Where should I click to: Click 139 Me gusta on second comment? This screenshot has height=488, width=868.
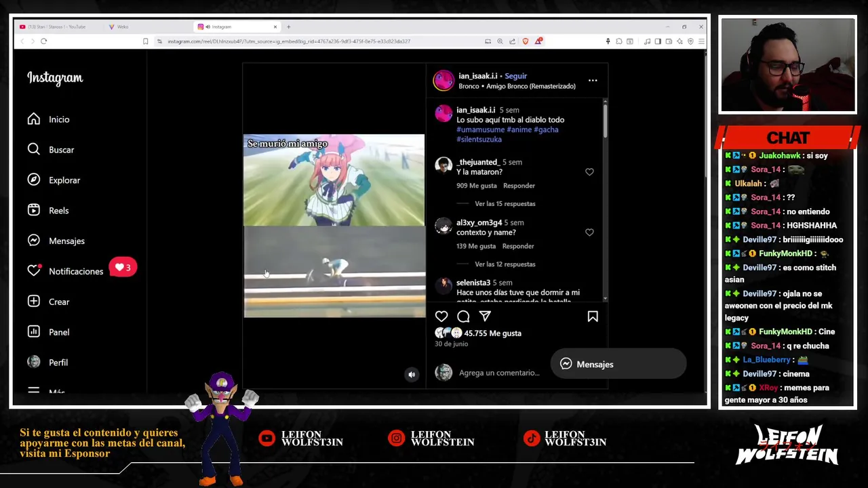tap(477, 246)
